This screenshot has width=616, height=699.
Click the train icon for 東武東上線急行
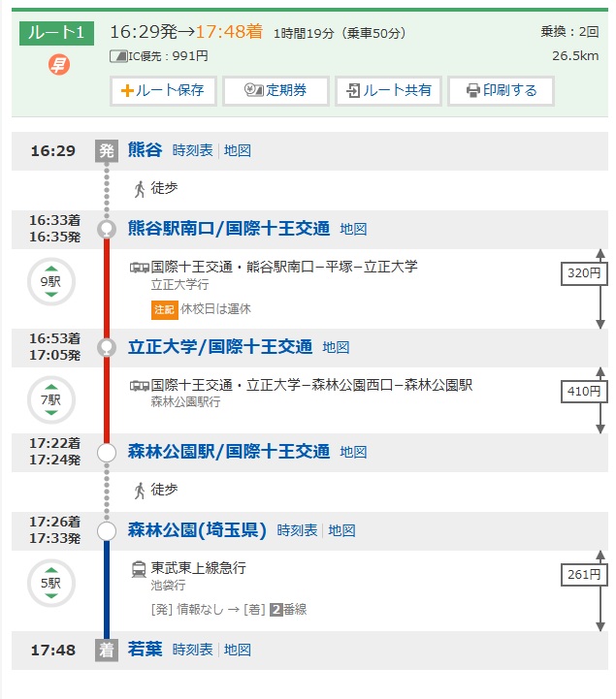pyautogui.click(x=139, y=569)
